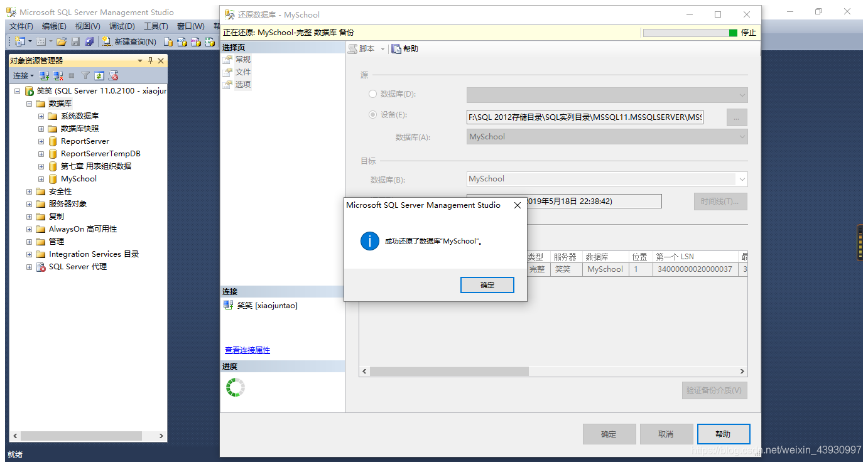Viewport: 868px width, 462px height.
Task: Select the 第七章 用表组织数据 database row
Action: click(95, 166)
